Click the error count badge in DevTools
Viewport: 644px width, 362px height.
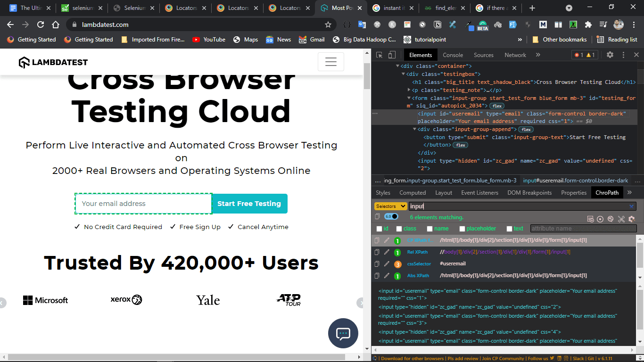pos(578,55)
